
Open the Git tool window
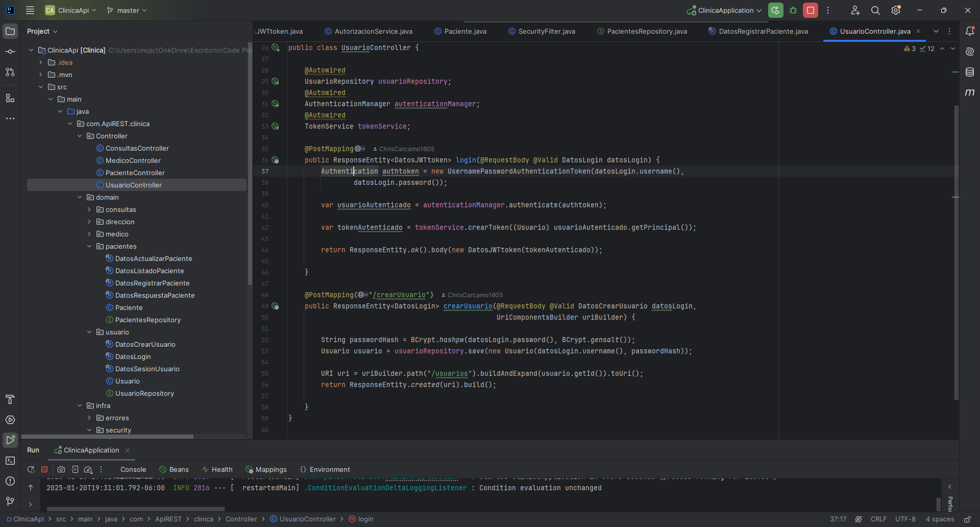pos(10,501)
